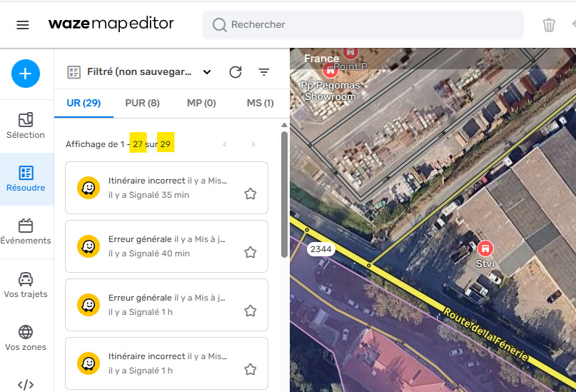Image resolution: width=576 pixels, height=392 pixels.
Task: Open the Événements sidebar panel
Action: point(26,232)
